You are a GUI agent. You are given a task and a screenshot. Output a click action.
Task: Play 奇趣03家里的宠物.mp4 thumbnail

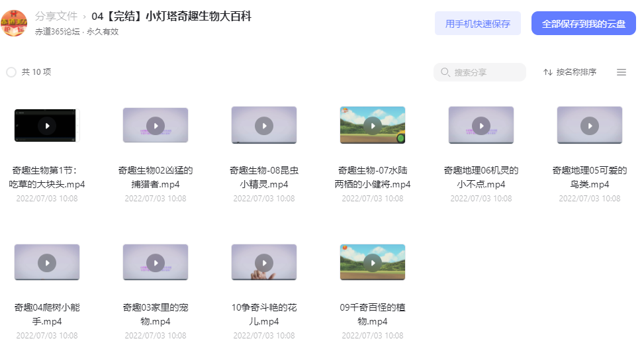click(156, 262)
